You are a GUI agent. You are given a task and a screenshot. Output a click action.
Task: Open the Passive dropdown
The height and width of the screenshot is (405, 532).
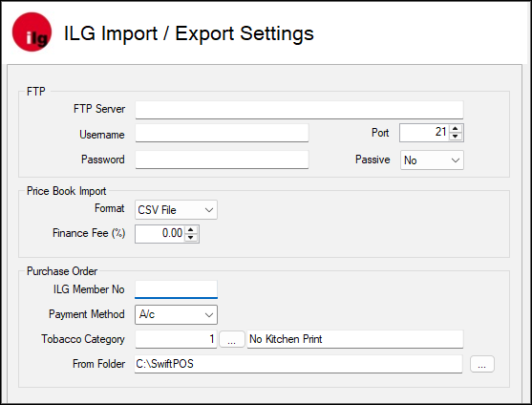pyautogui.click(x=432, y=160)
